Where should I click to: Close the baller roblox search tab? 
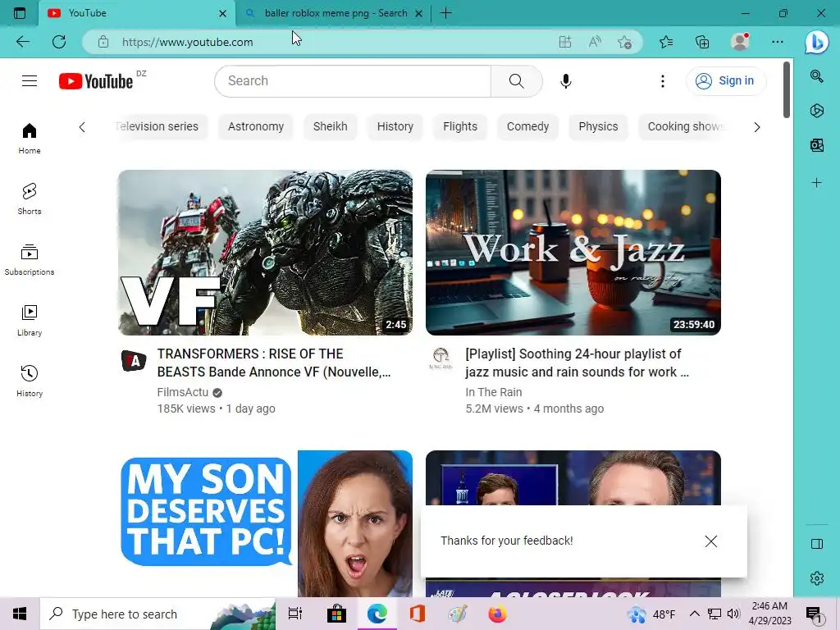[x=419, y=13]
